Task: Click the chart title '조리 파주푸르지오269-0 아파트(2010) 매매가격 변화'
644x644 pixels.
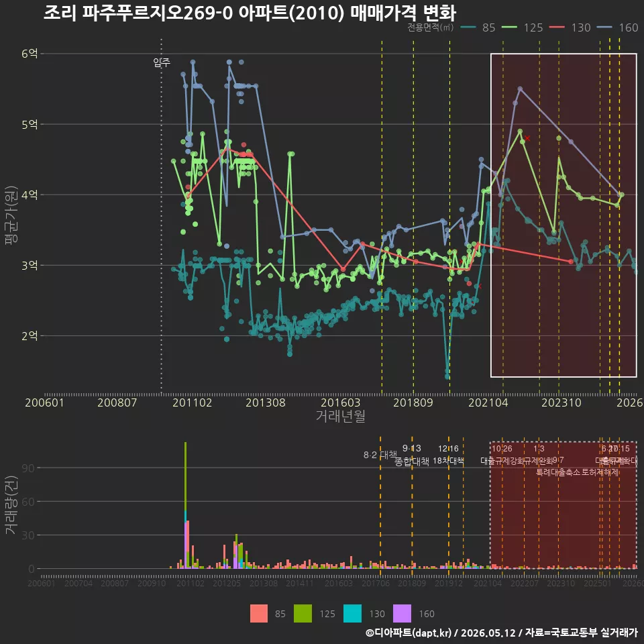Action: point(250,13)
